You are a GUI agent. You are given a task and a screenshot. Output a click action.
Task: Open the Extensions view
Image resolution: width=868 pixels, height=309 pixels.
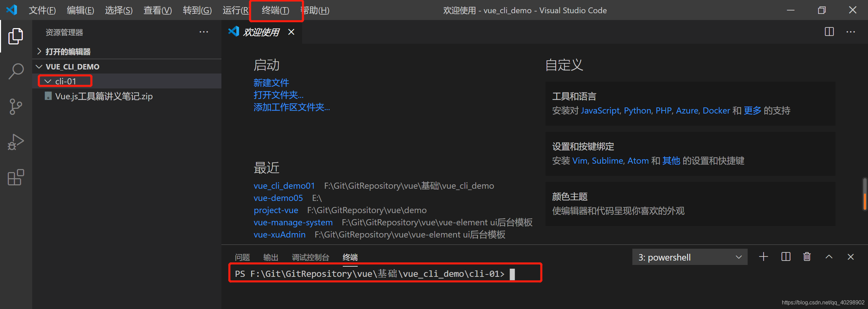click(16, 177)
